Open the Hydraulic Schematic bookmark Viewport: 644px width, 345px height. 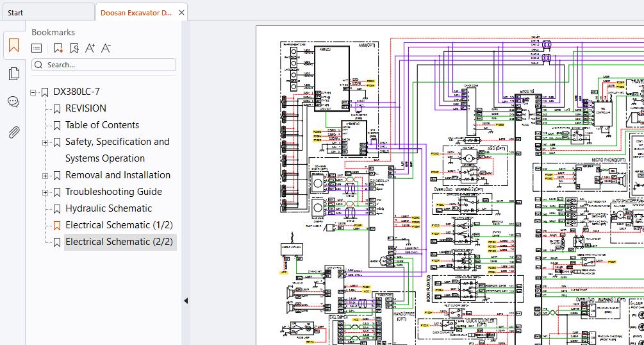[x=108, y=208]
